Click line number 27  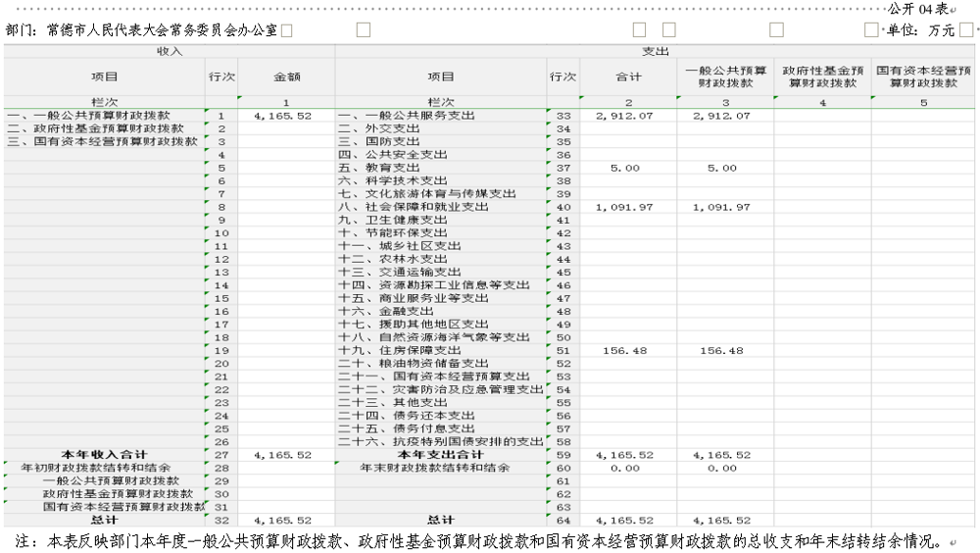pos(221,455)
